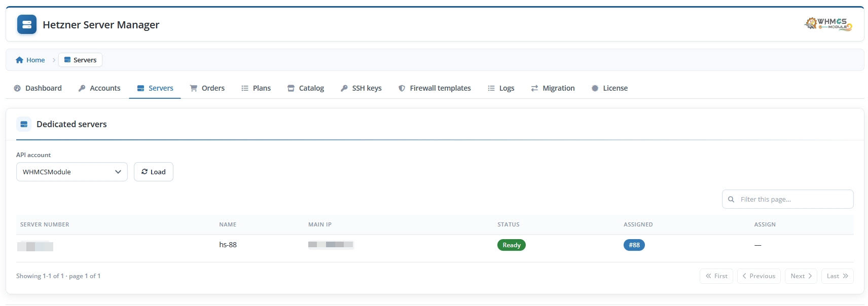Click the Filter this page search field
The width and height of the screenshot is (868, 306).
tap(788, 199)
